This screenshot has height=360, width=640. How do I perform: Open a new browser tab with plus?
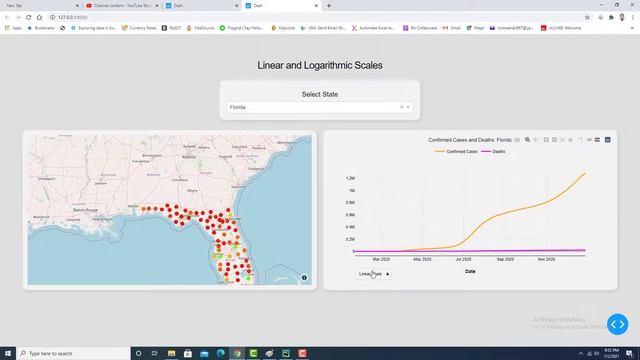329,6
